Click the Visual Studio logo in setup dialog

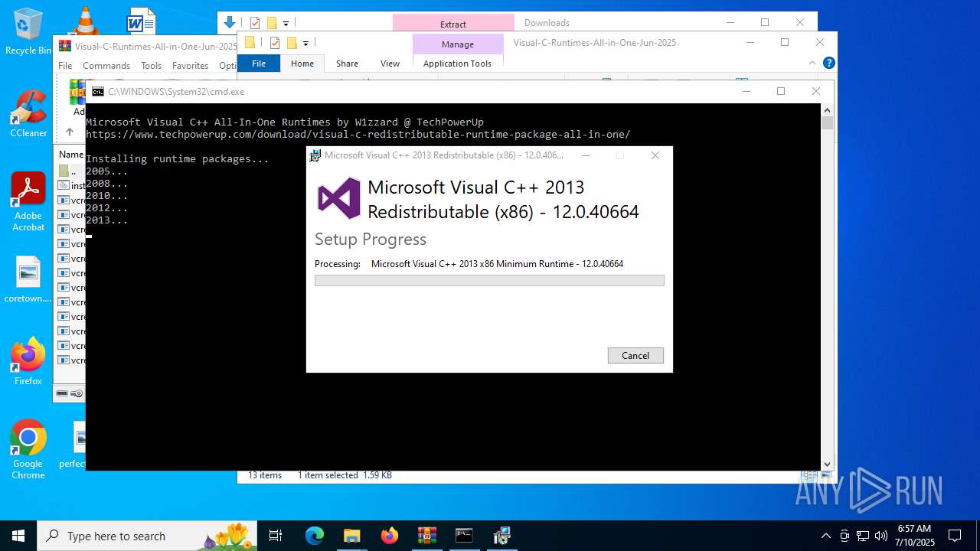339,198
